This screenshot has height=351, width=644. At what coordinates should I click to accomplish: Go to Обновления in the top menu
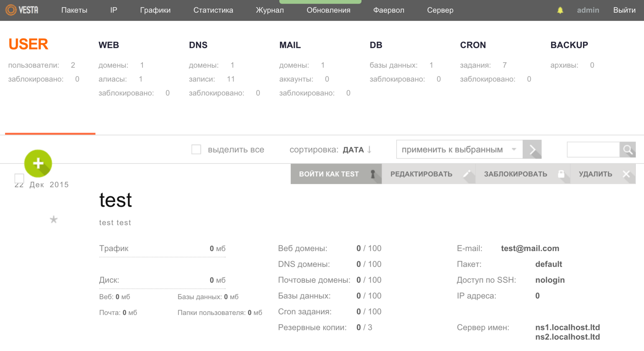(x=328, y=10)
